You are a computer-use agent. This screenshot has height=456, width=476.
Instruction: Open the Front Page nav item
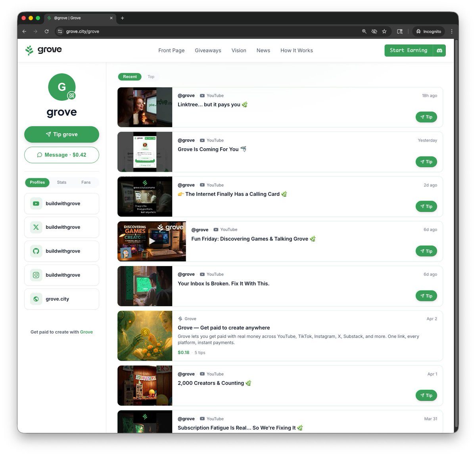(171, 50)
